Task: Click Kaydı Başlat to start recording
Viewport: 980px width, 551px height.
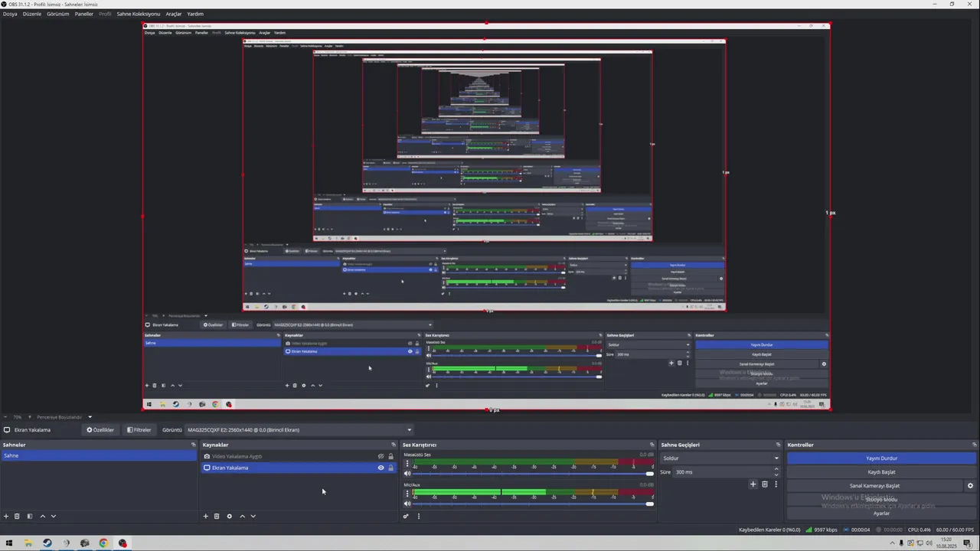Action: point(882,472)
